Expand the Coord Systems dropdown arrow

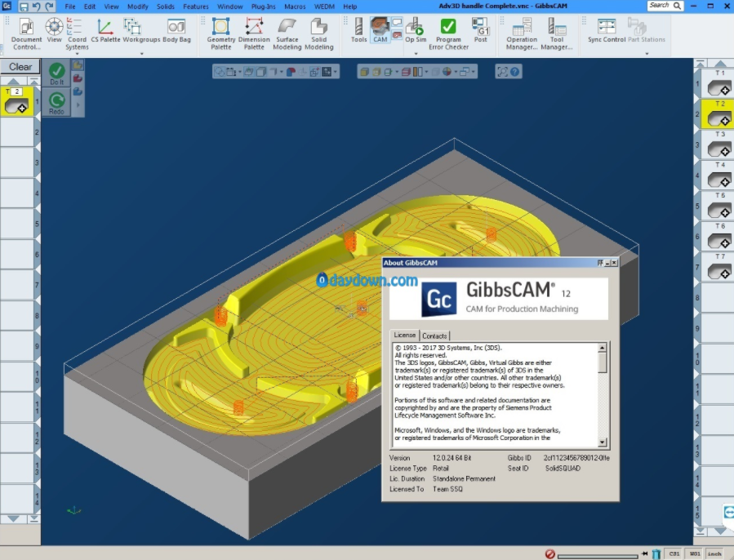[x=77, y=54]
